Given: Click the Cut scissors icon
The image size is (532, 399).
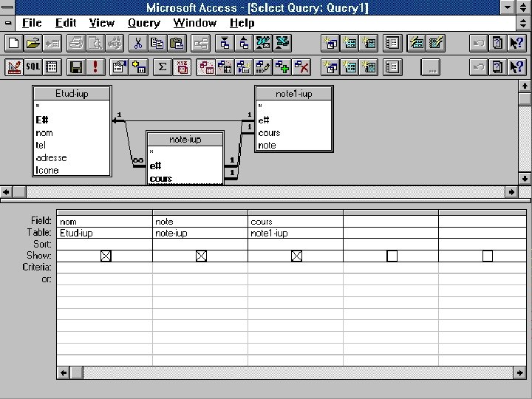Looking at the screenshot, I should [x=138, y=43].
